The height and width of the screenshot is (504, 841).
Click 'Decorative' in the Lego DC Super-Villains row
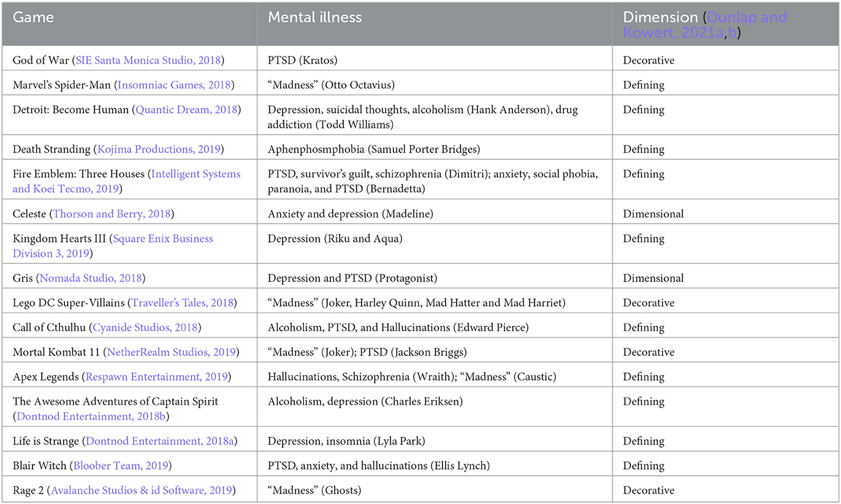(x=649, y=303)
